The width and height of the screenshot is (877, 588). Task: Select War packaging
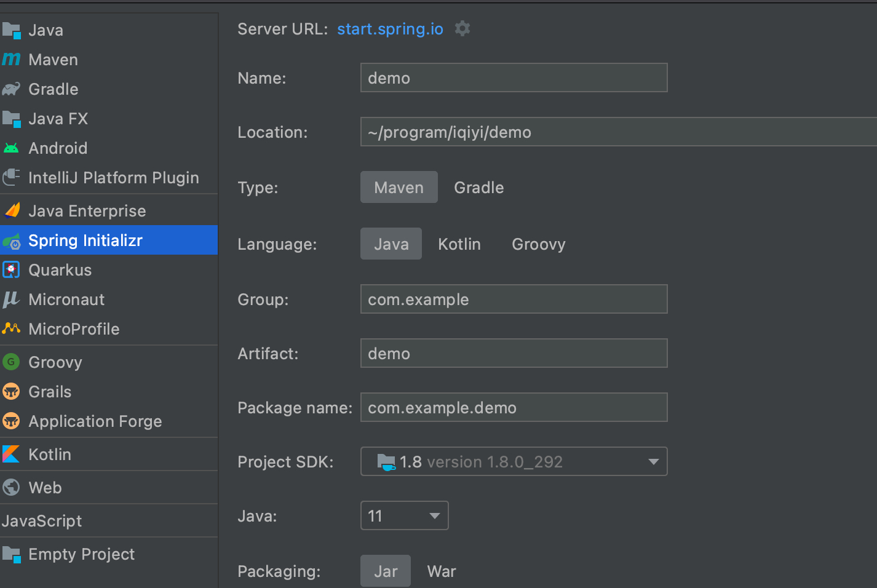(x=441, y=571)
